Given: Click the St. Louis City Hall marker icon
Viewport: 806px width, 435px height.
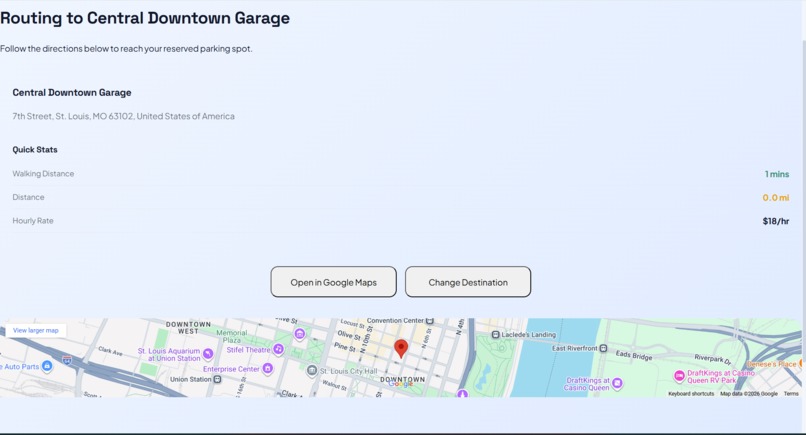Looking at the screenshot, I should [x=312, y=370].
